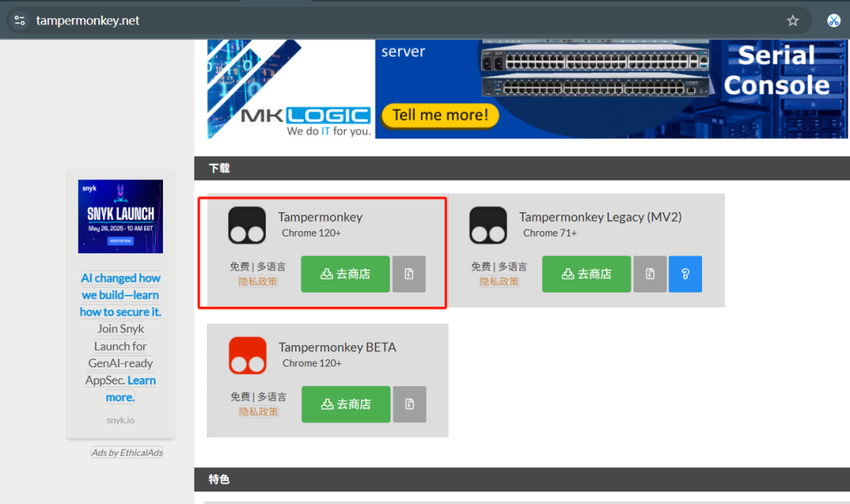Click the Serial Console banner text

(x=776, y=71)
